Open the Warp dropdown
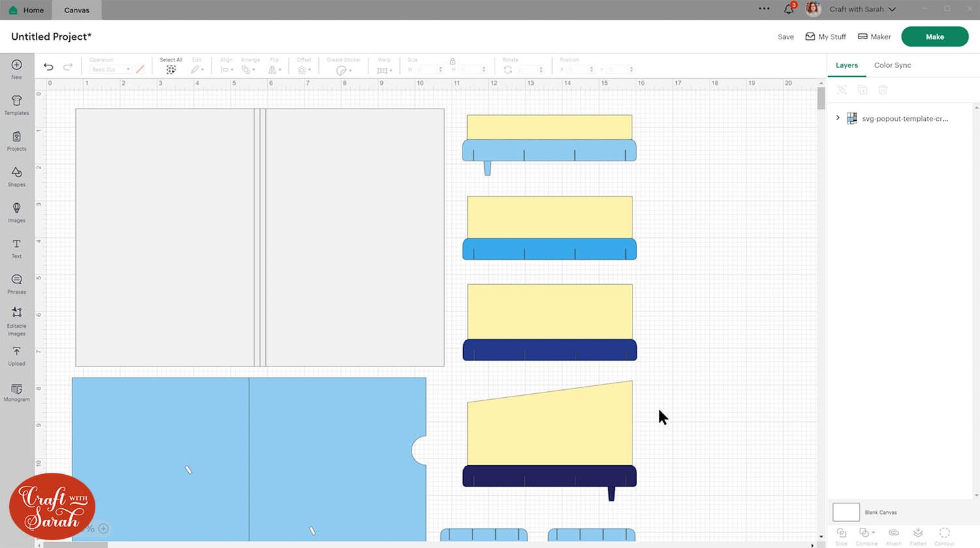The image size is (980, 548). coord(384,70)
